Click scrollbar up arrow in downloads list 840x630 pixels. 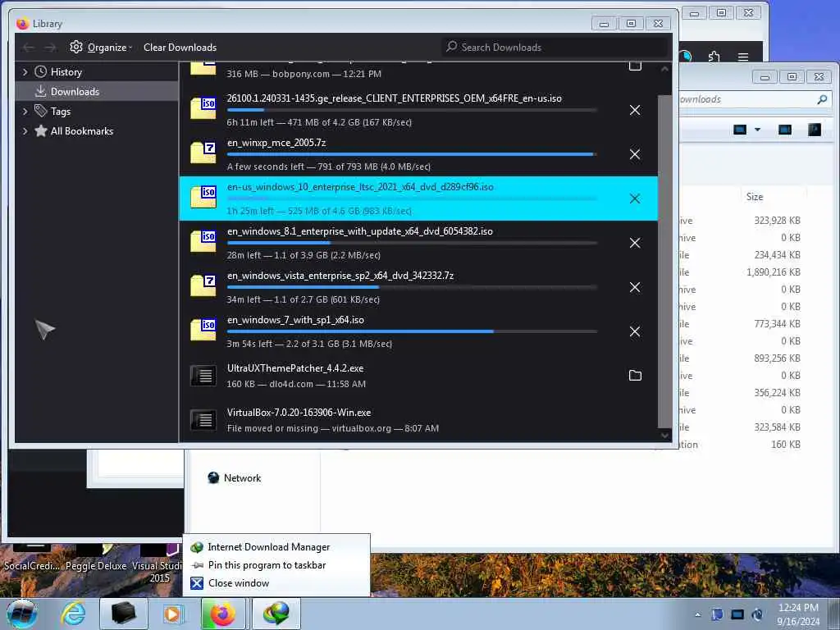point(664,69)
